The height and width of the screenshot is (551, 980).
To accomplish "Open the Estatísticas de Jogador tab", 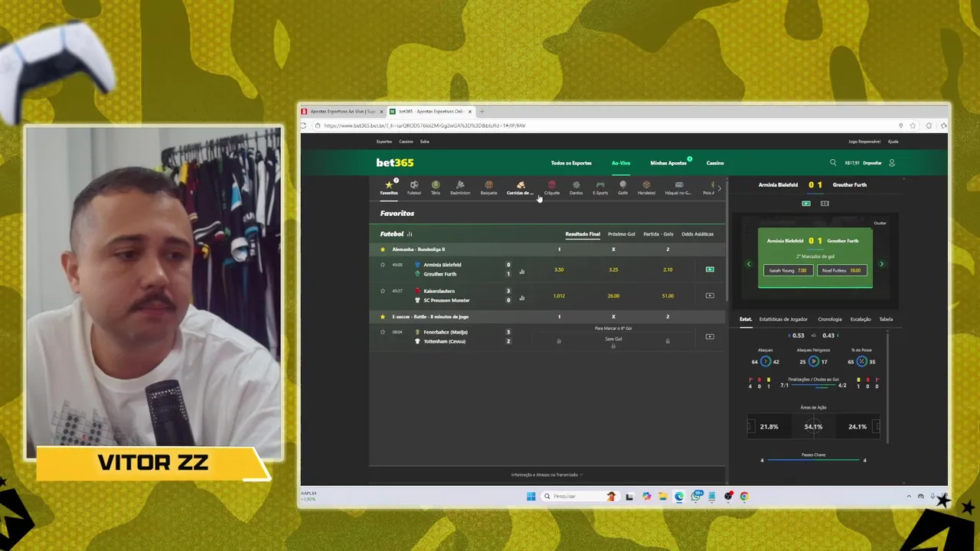I will [x=783, y=319].
